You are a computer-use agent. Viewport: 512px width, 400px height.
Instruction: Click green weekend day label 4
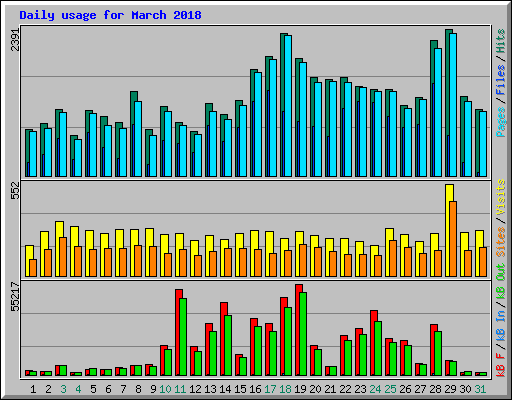78,389
